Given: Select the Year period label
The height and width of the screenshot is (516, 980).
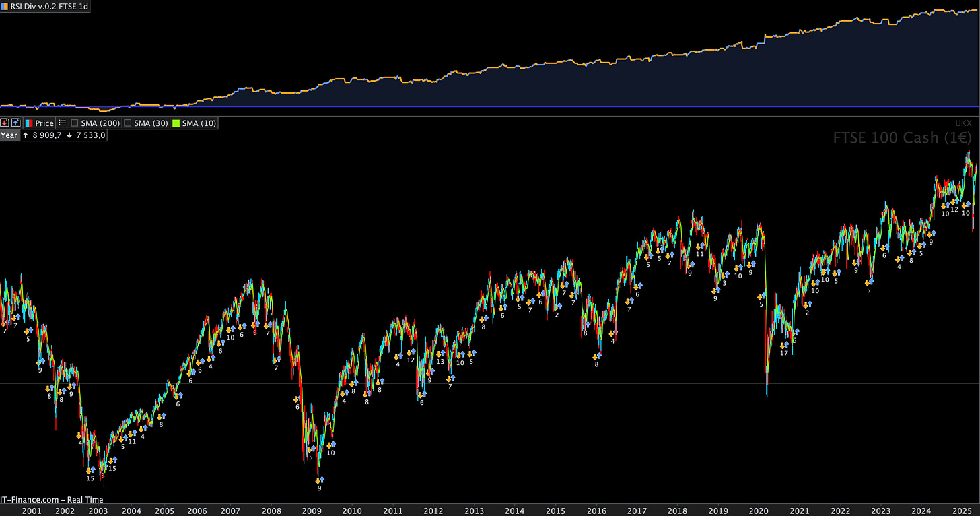Looking at the screenshot, I should coord(9,135).
